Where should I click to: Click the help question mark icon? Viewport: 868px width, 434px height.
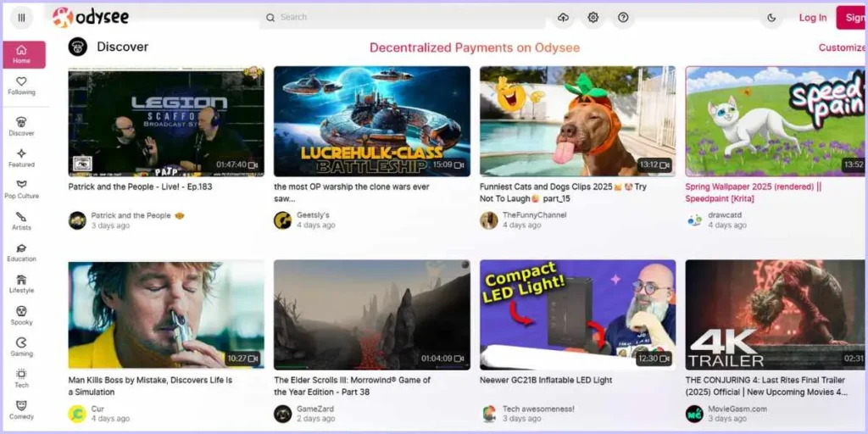point(623,18)
